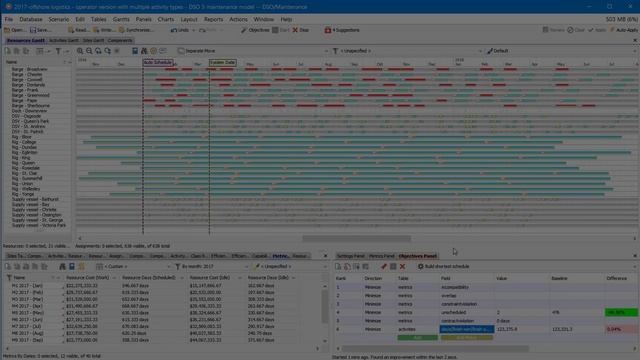Click the calculator icon in the Metrics table toolbar
This screenshot has width=640, height=360.
pos(72,267)
